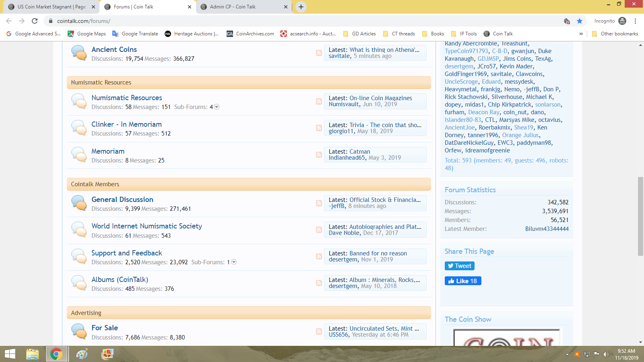
Task: Click the forum bubble icon next to Support and Feedback
Action: [78, 257]
